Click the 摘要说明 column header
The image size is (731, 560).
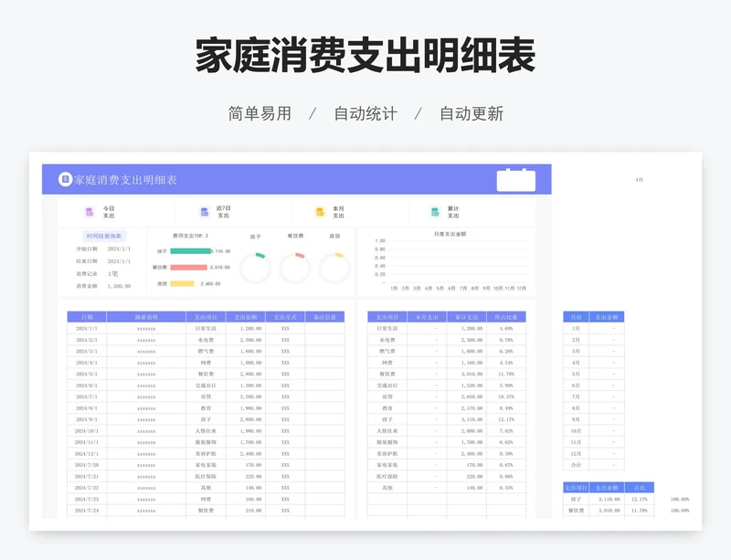pos(146,317)
